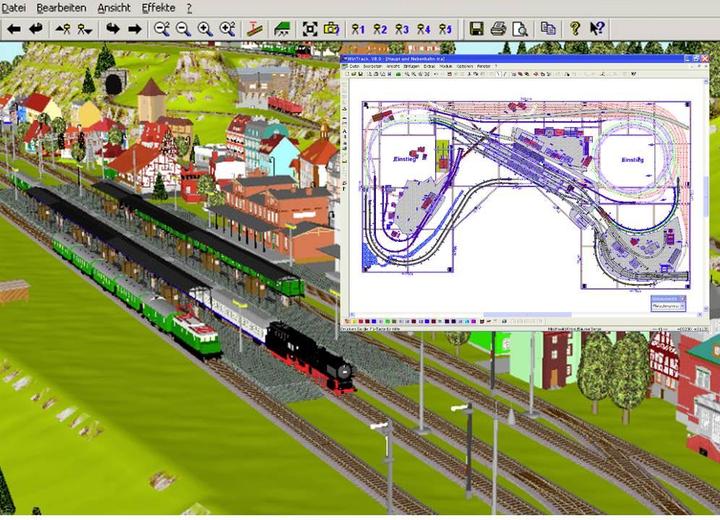Select the magenta color swatch in WinTrack palette
This screenshot has width=720, height=520.
pyautogui.click(x=473, y=322)
